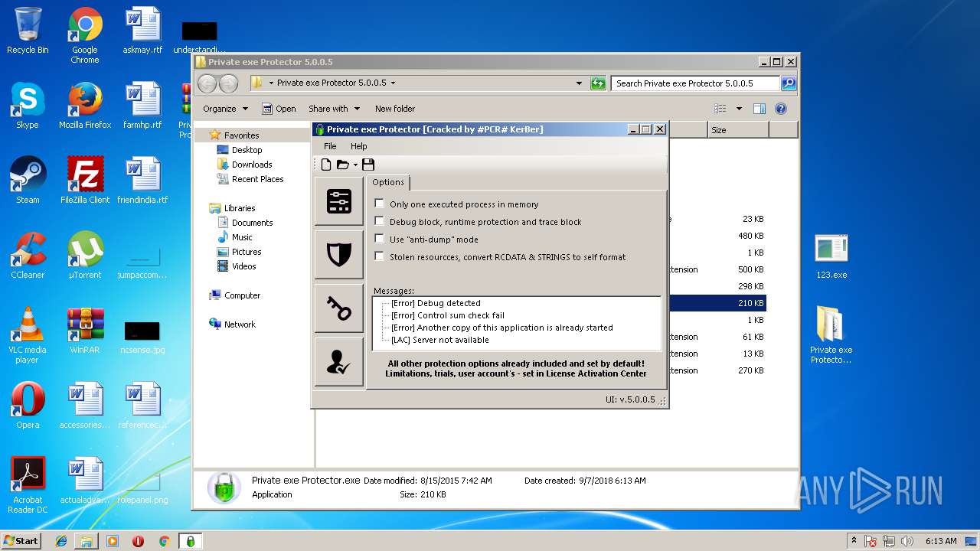The image size is (980, 551).
Task: Click the change view icon in Explorer
Action: click(x=720, y=109)
